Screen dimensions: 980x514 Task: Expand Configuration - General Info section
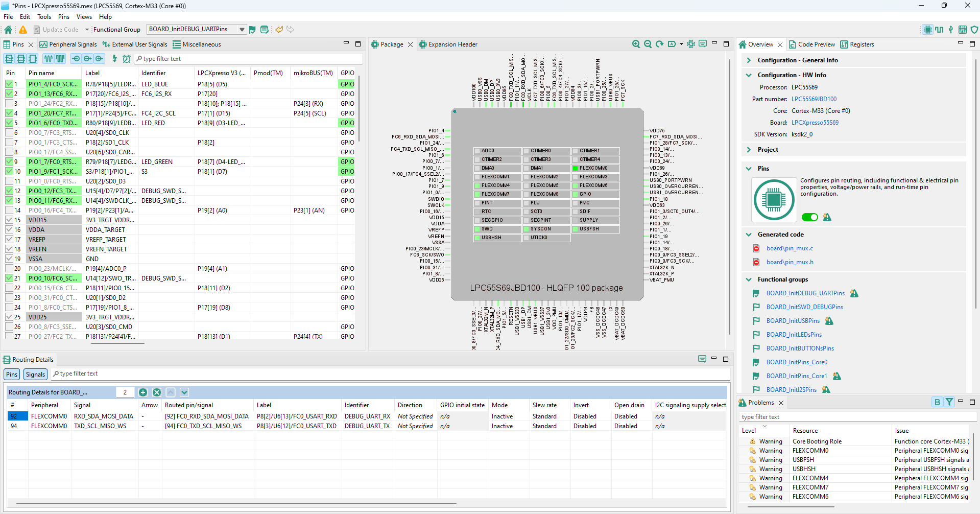749,60
